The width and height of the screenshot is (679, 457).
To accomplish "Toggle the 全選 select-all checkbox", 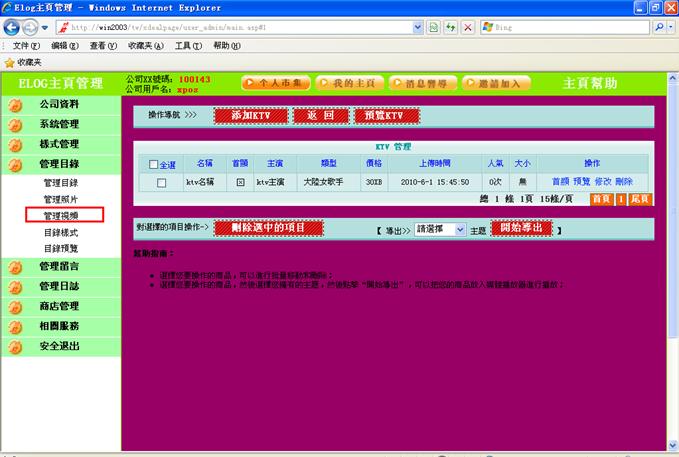I will click(x=153, y=164).
